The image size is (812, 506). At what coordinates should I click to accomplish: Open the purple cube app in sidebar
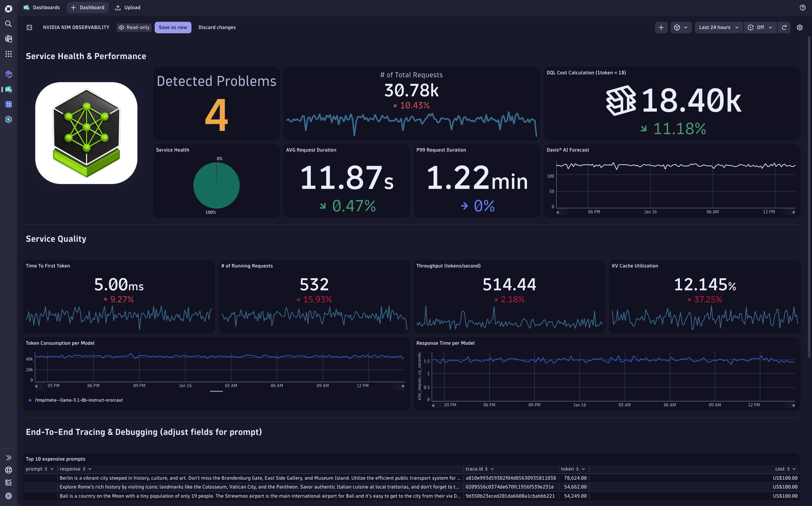point(8,74)
